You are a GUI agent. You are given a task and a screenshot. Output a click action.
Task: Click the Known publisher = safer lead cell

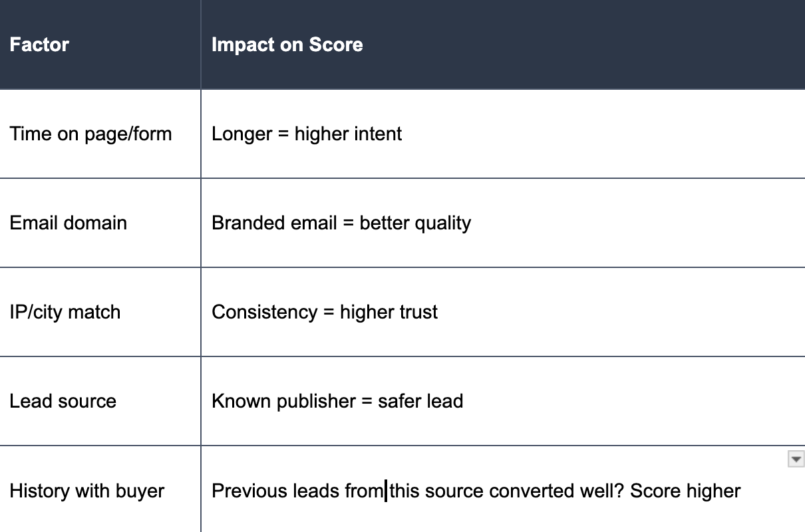tap(503, 401)
